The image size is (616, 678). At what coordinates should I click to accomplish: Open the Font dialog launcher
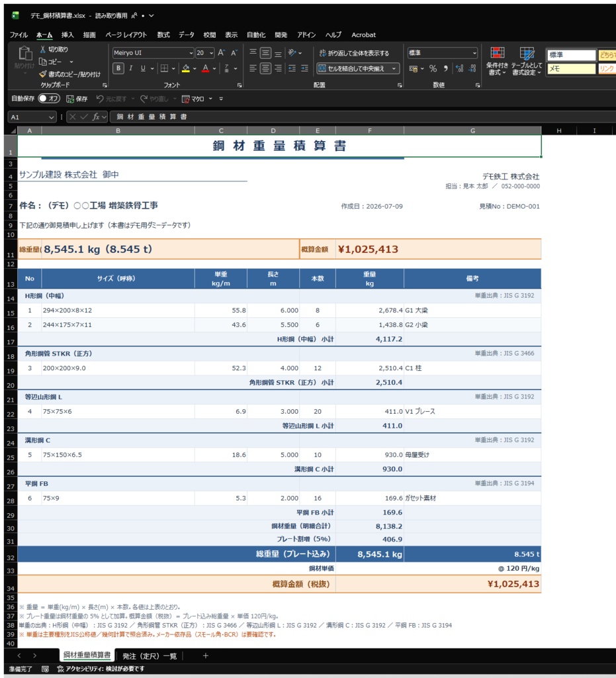240,85
